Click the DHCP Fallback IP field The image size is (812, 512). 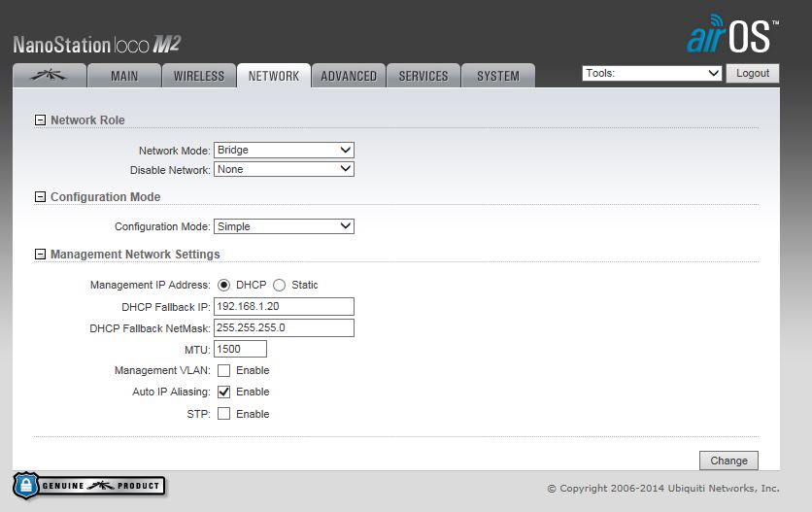284,306
